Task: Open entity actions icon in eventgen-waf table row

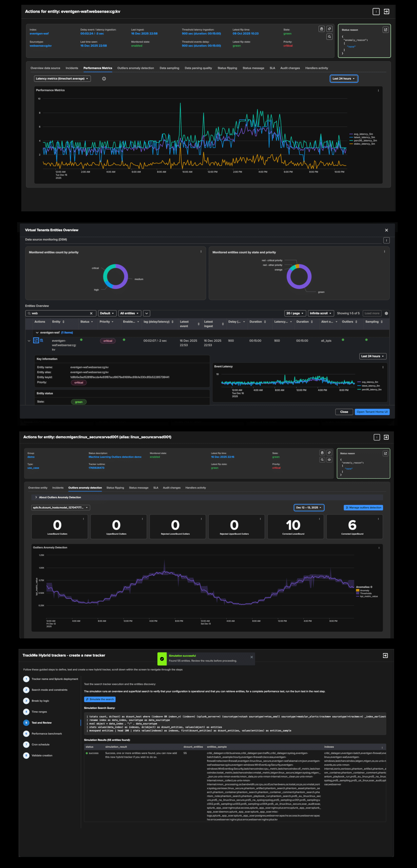Action: [x=36, y=340]
